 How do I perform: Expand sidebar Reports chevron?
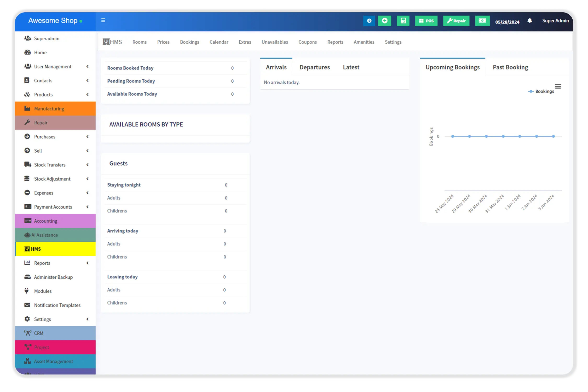[x=88, y=263]
